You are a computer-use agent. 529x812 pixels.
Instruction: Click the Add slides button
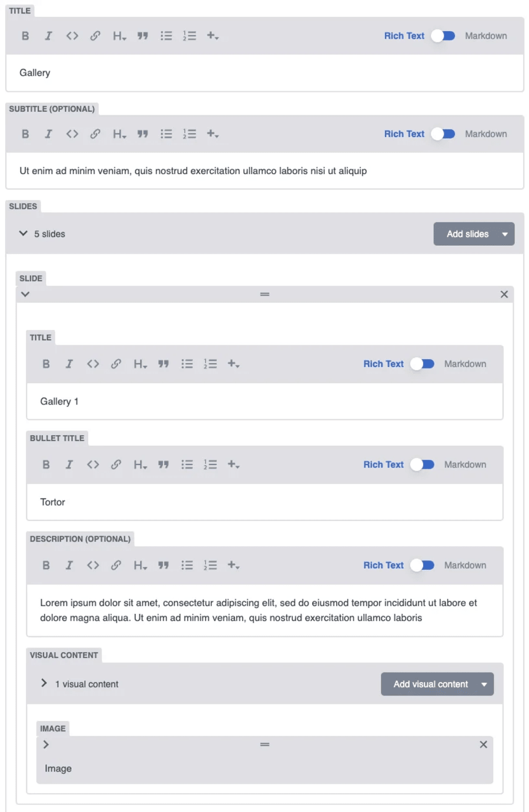[474, 234]
